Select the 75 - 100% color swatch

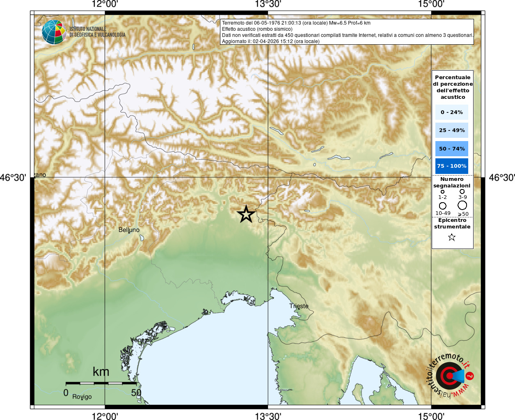(x=452, y=166)
